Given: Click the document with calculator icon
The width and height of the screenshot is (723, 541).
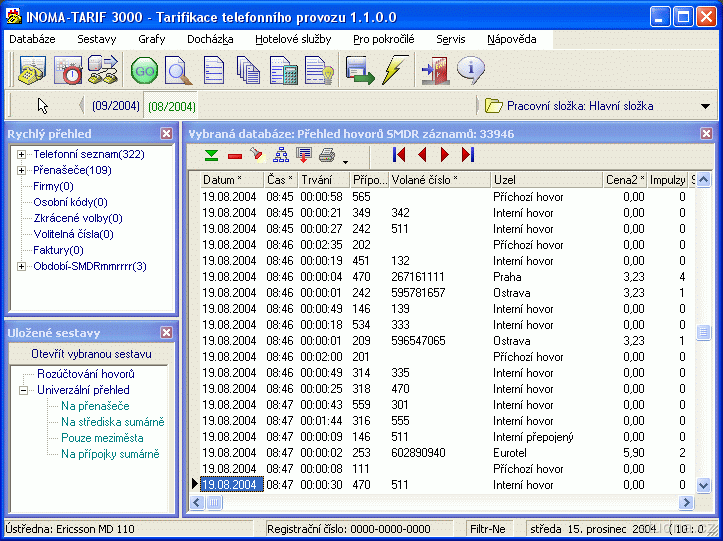Looking at the screenshot, I should tap(284, 70).
